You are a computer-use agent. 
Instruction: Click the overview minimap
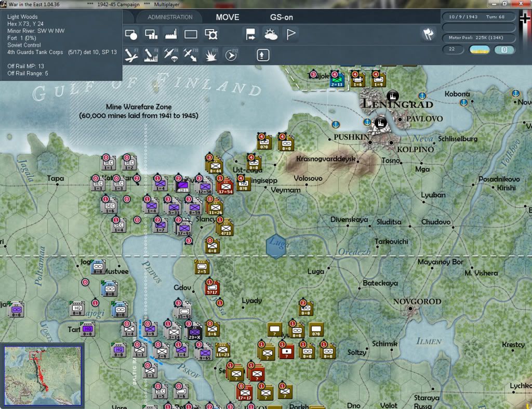point(43,376)
